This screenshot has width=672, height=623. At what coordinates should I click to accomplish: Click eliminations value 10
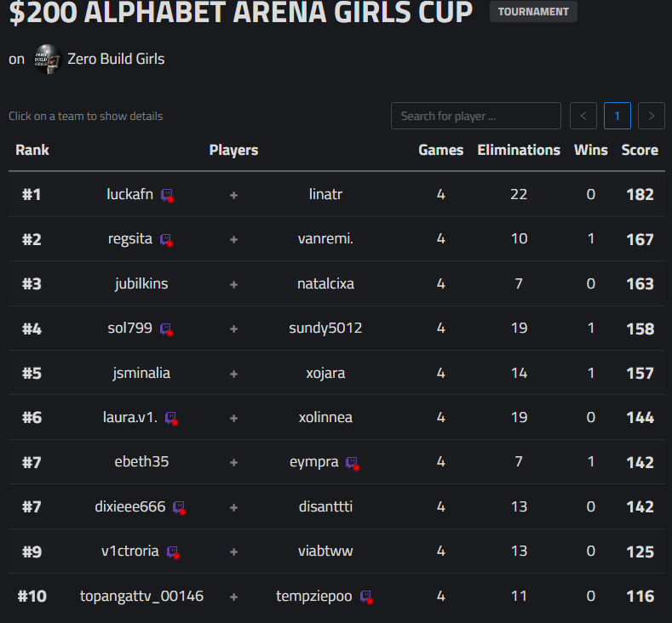coord(519,239)
